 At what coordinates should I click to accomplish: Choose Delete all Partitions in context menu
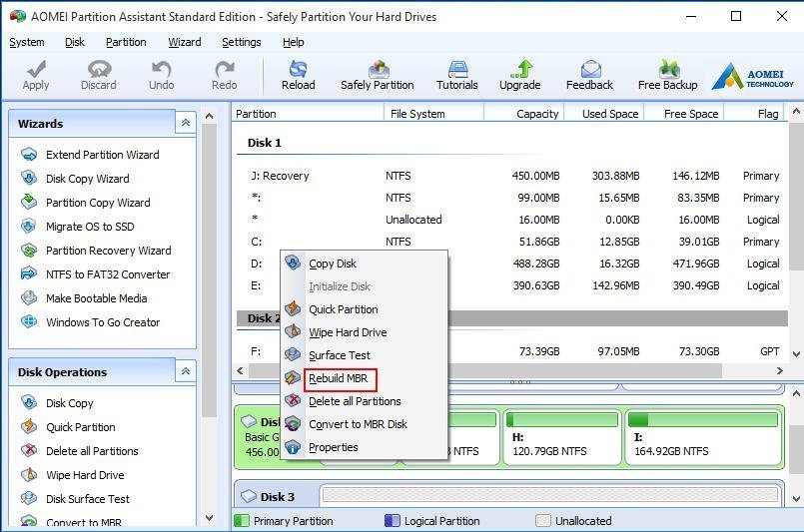[x=365, y=401]
